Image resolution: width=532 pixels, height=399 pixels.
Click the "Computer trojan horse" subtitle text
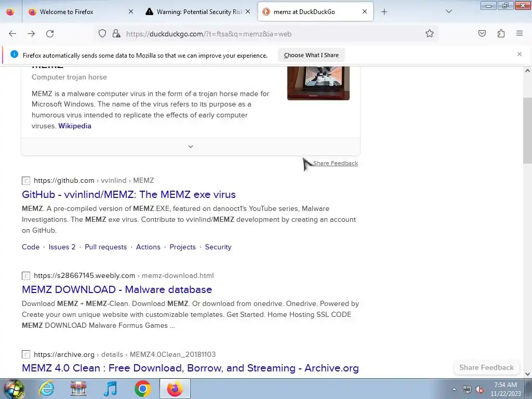click(69, 77)
